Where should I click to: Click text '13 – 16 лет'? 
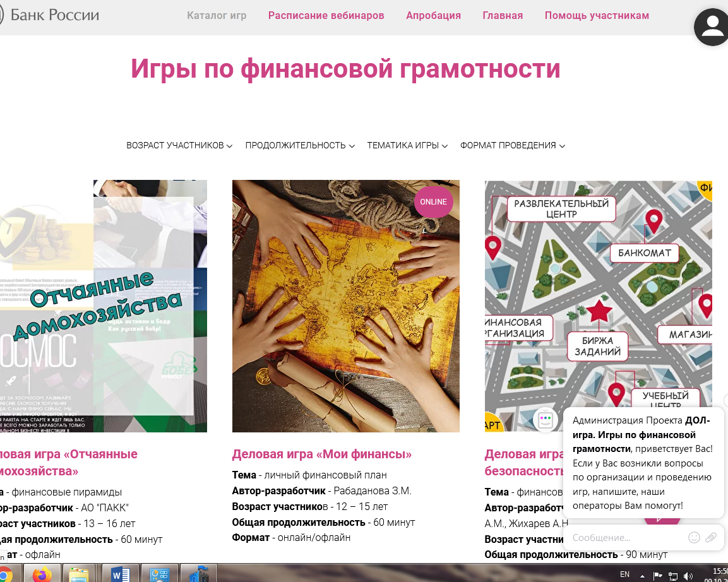pos(110,523)
